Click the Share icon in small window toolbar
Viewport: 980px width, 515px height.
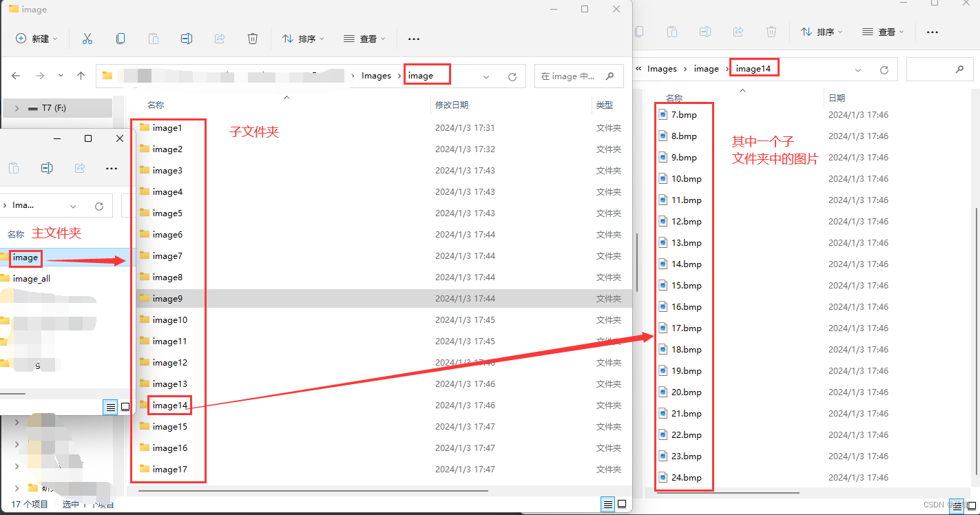coord(80,168)
